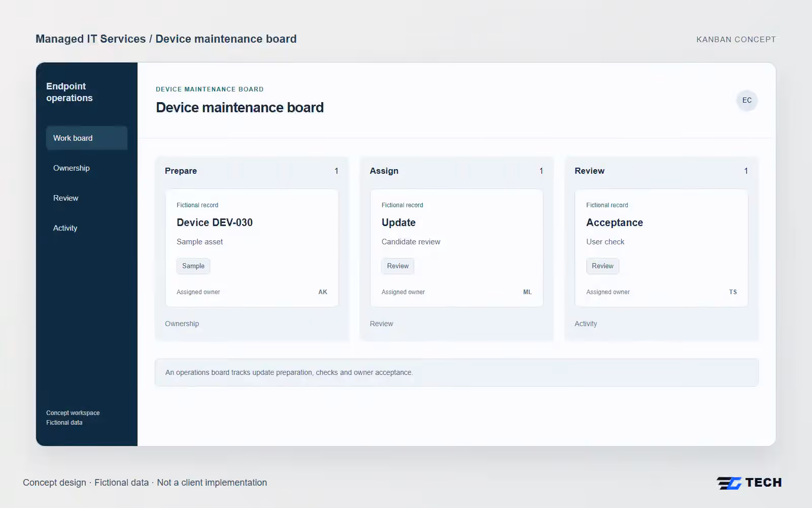Click the Ownership link under Prepare column
The width and height of the screenshot is (812, 508).
point(182,324)
